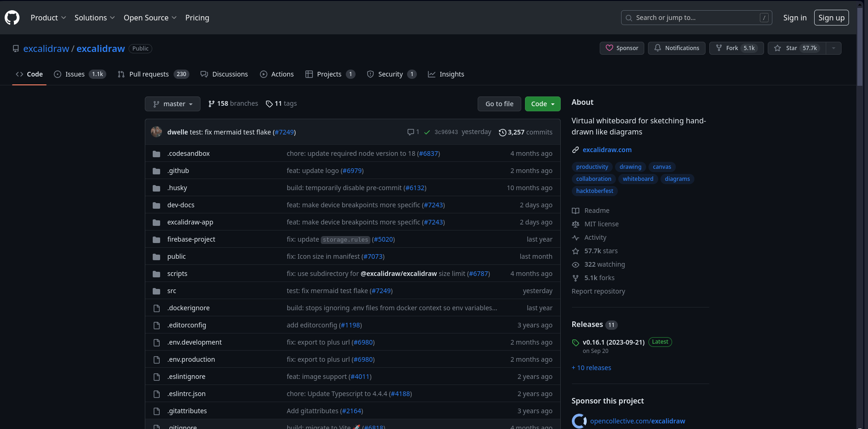Click the productivity topic tag
The height and width of the screenshot is (429, 868).
point(592,167)
